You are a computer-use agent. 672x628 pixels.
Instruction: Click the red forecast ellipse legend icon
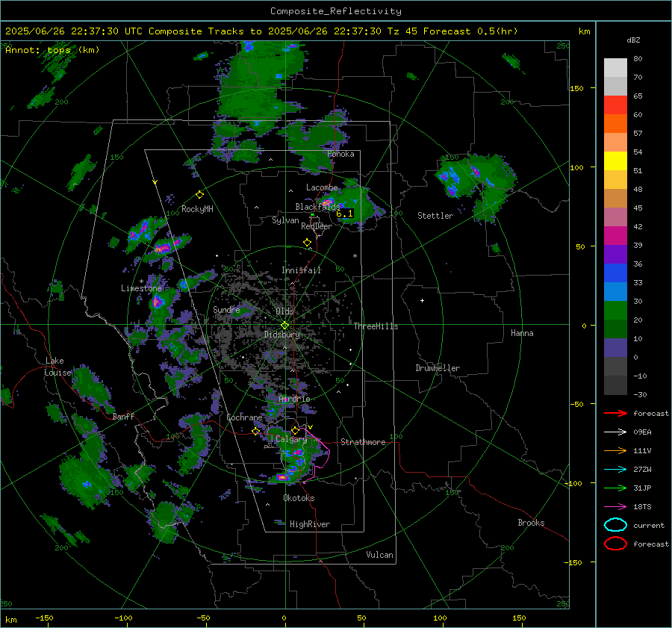615,544
